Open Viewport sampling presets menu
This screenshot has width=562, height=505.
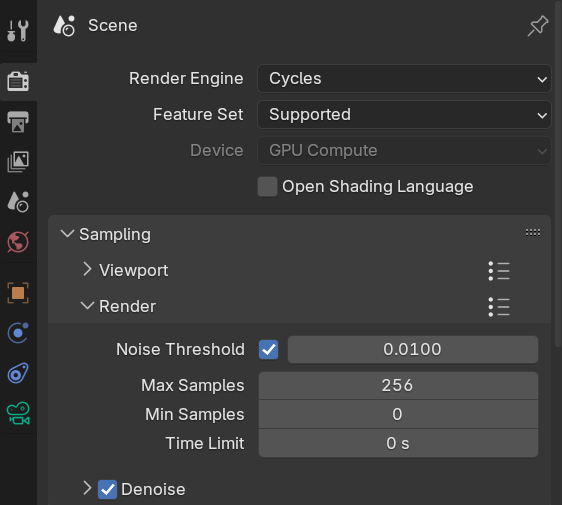[x=499, y=271]
